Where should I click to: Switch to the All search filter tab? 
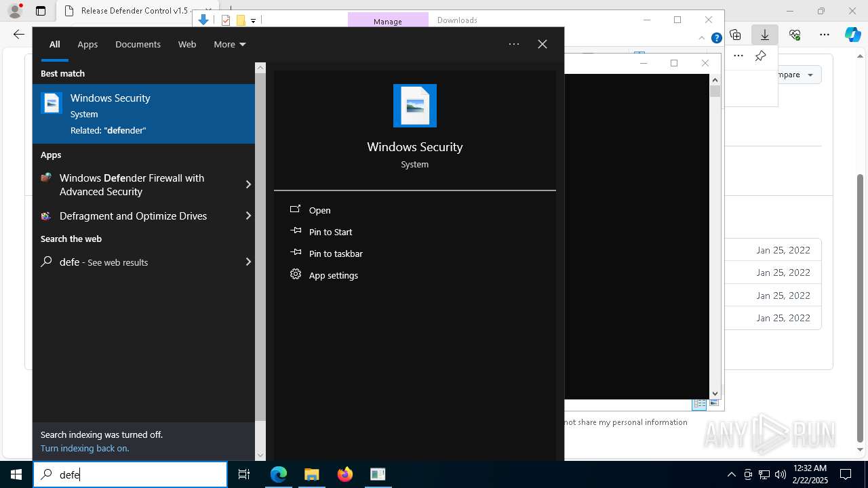[x=54, y=44]
